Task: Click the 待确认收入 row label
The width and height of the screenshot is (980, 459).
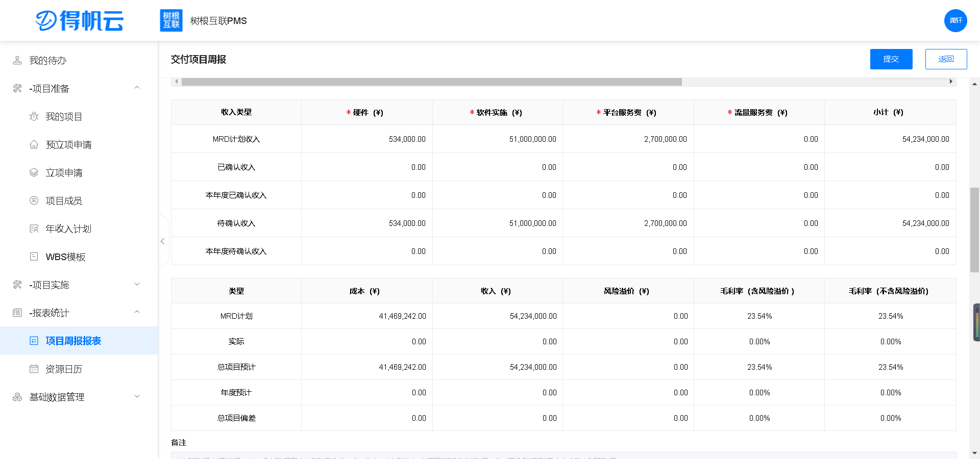Action: click(x=236, y=223)
